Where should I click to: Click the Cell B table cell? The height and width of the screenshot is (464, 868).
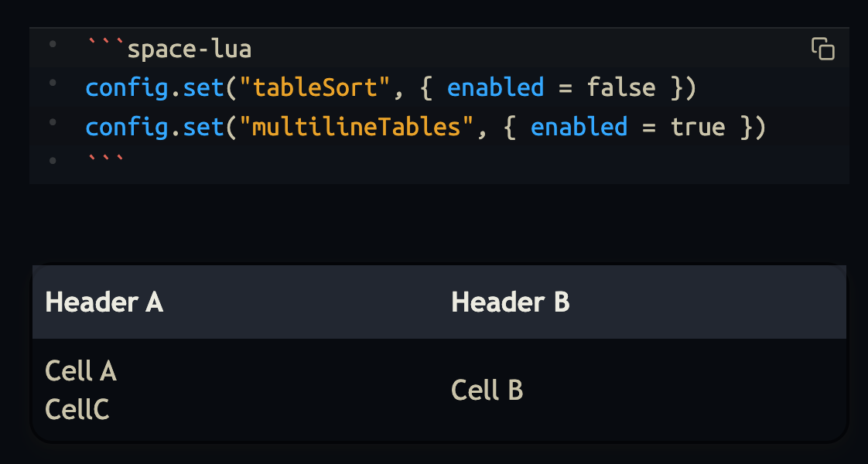487,391
